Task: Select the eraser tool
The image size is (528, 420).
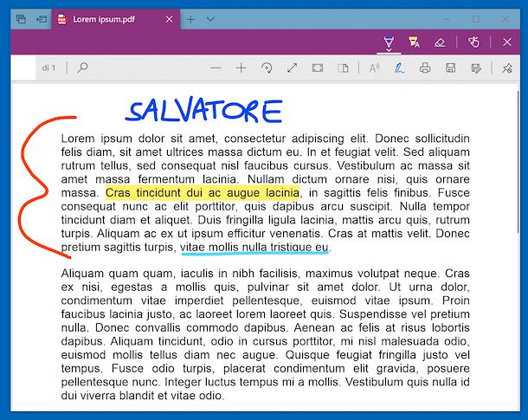Action: [440, 42]
